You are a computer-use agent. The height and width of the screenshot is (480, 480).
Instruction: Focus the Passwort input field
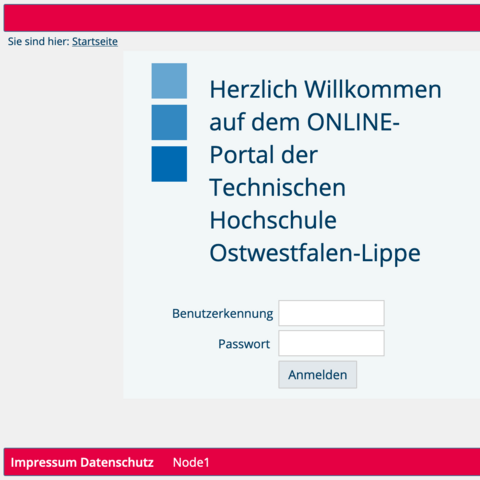331,343
